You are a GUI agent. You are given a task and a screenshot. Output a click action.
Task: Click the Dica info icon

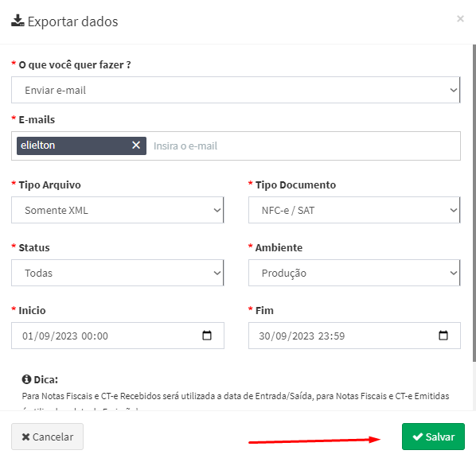click(26, 379)
